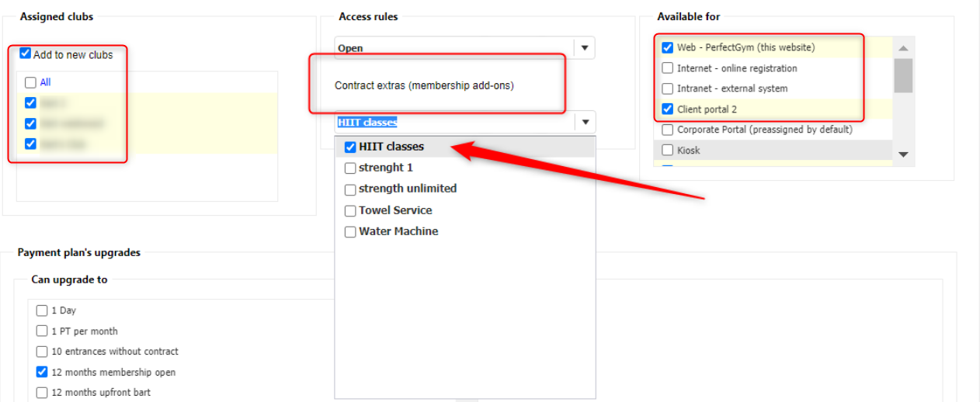
Task: Toggle the Add to new clubs checkbox
Action: click(26, 54)
